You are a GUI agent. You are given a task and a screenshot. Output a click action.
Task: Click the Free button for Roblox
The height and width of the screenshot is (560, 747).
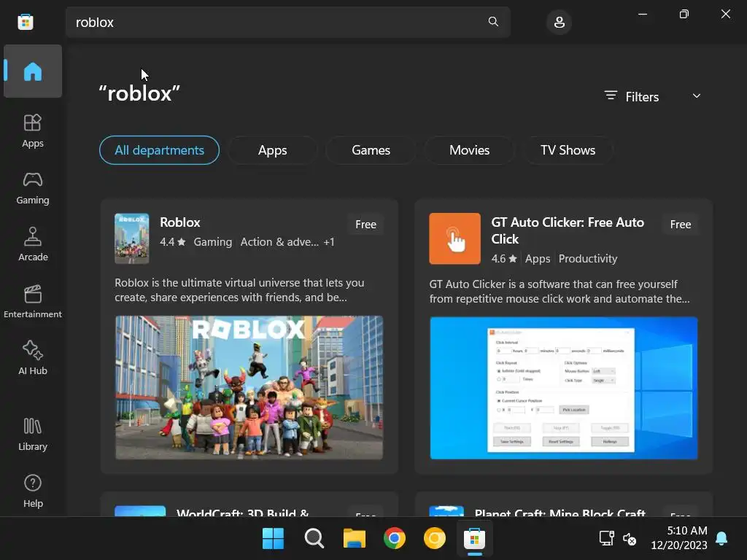coord(366,225)
